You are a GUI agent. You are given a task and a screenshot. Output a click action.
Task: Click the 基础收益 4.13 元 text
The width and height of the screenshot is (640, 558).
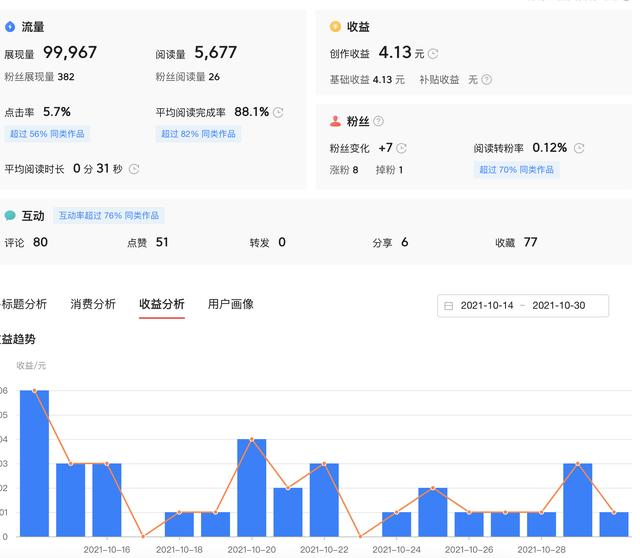tap(367, 80)
